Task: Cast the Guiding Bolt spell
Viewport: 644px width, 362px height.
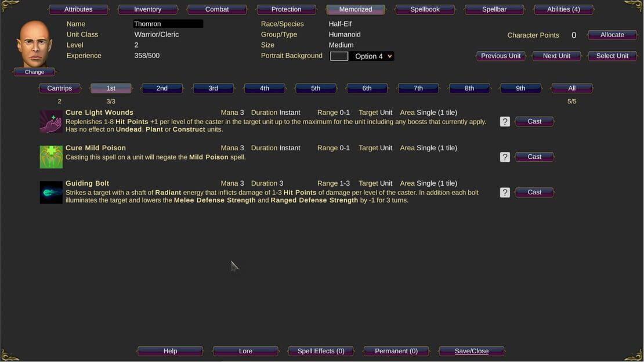Action: (x=534, y=192)
